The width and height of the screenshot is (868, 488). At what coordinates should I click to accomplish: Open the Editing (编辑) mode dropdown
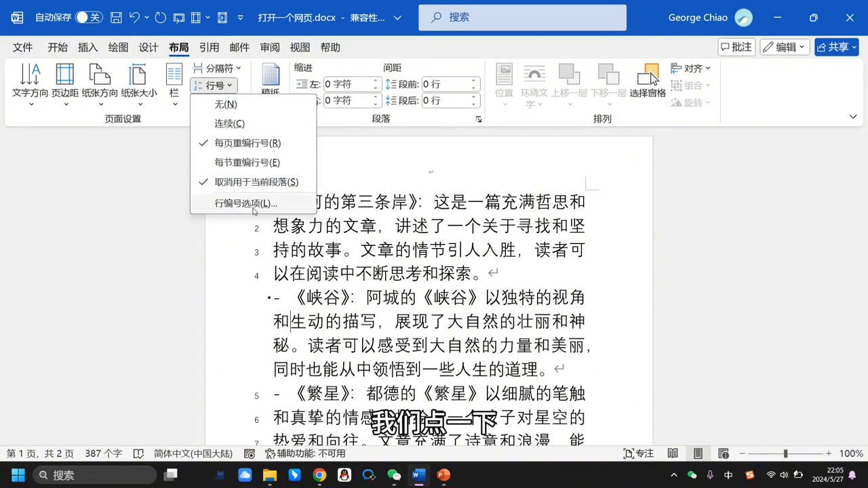point(785,47)
